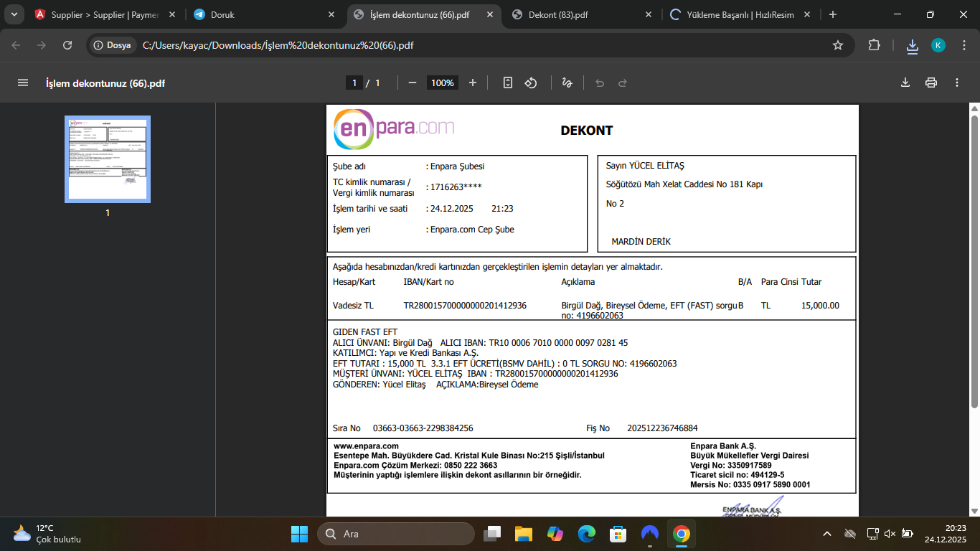Screen dimensions: 980x551
Task: Click the account type "Vadesiz TL"
Action: pos(353,306)
